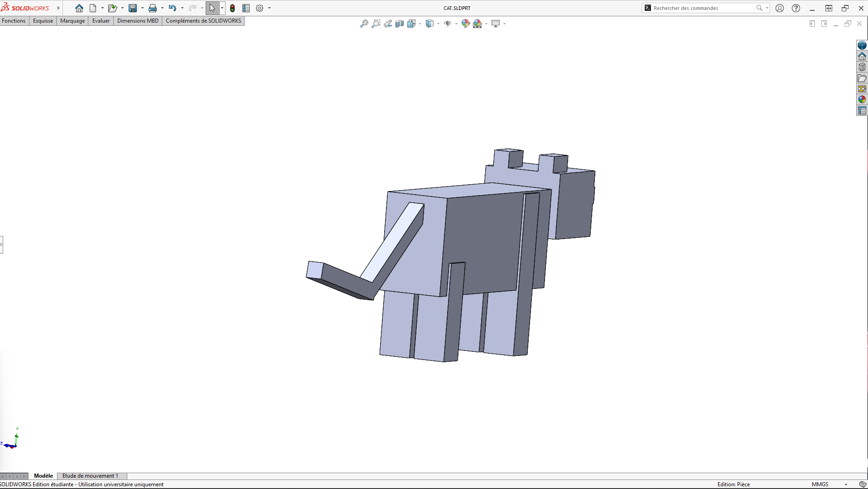
Task: Undo the last action
Action: click(173, 8)
